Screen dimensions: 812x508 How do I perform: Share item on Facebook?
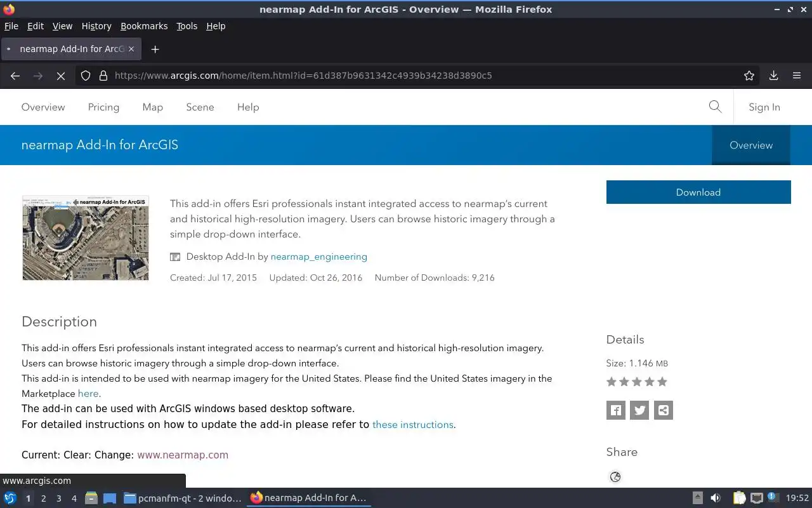pos(616,410)
